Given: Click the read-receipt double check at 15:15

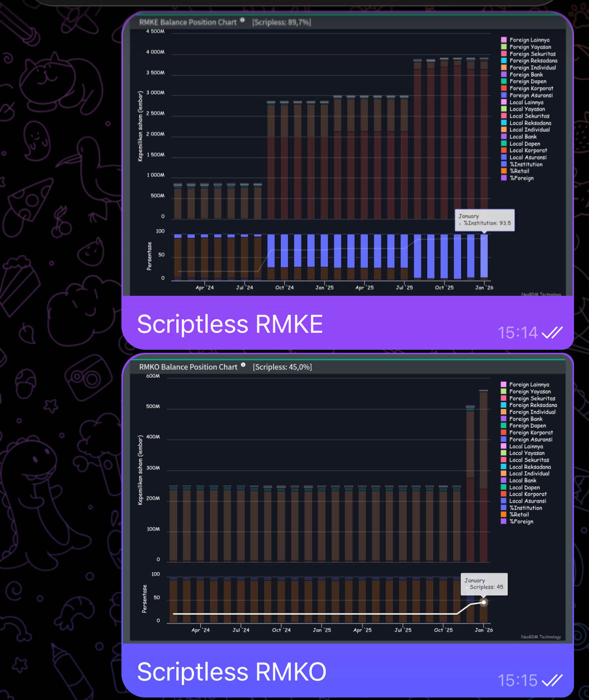Looking at the screenshot, I should click(552, 680).
